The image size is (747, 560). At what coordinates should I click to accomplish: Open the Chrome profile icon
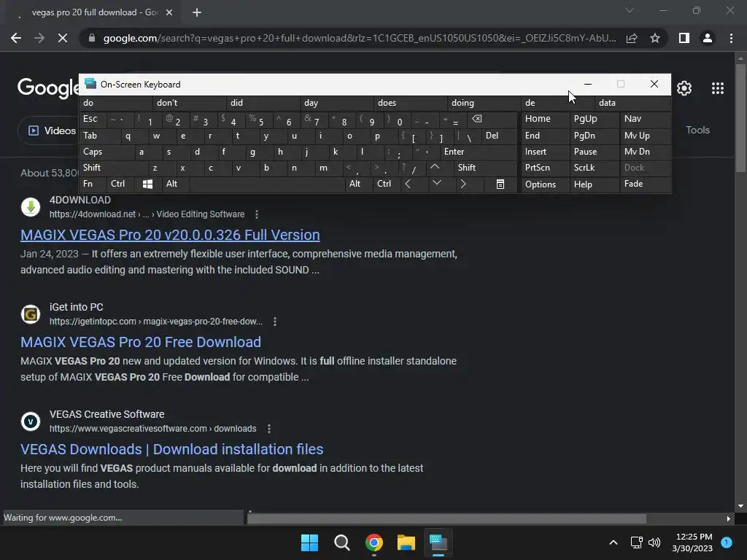click(708, 38)
